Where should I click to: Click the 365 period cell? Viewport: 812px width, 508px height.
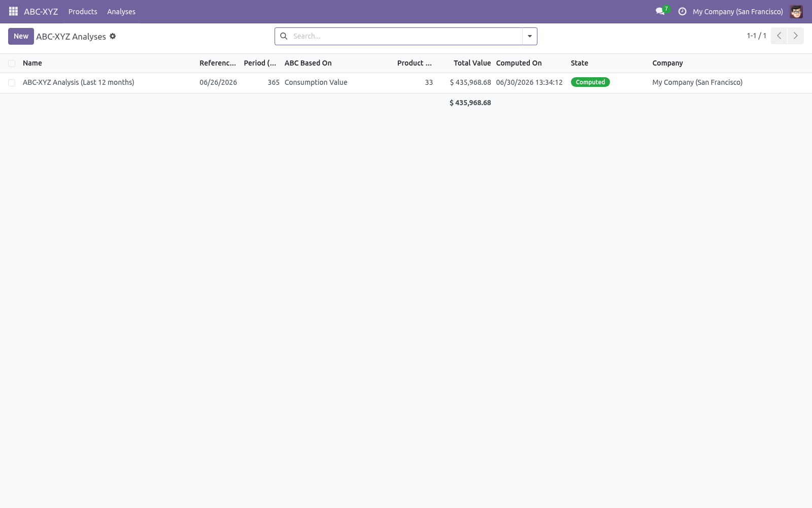coord(274,82)
